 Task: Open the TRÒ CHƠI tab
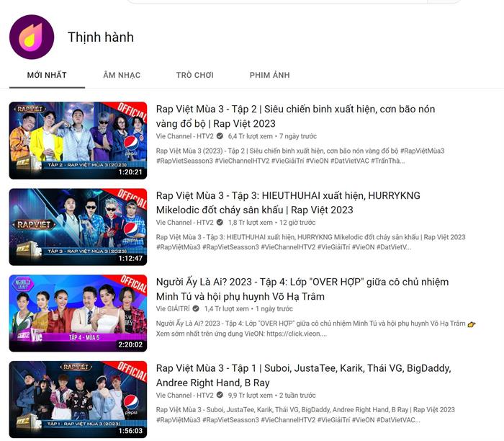(195, 75)
